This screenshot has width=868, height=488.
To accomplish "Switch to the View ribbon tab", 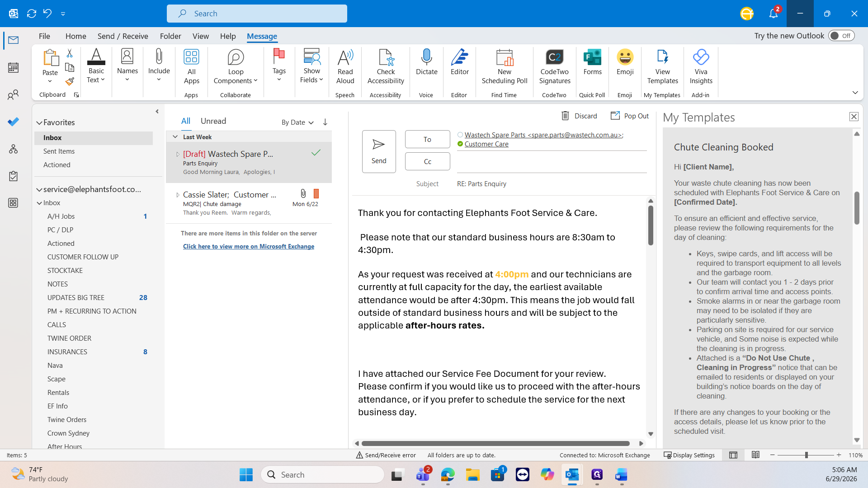I will click(x=201, y=36).
